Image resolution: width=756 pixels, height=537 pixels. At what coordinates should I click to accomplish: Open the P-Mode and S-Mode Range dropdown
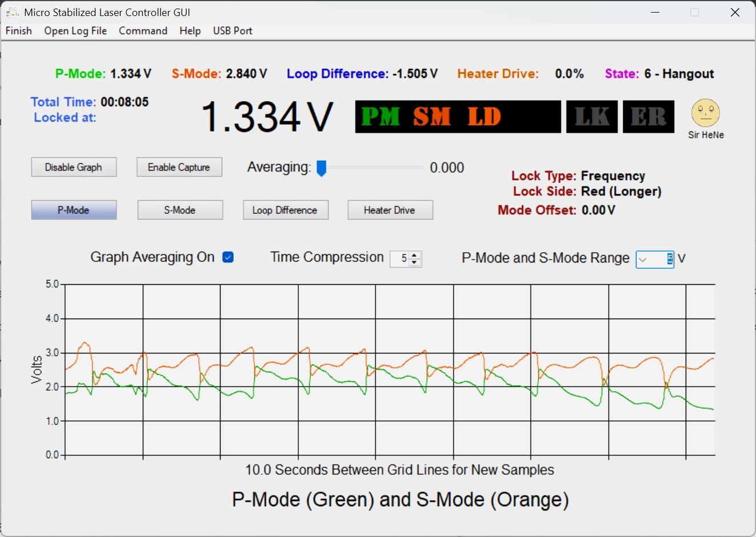pyautogui.click(x=643, y=259)
